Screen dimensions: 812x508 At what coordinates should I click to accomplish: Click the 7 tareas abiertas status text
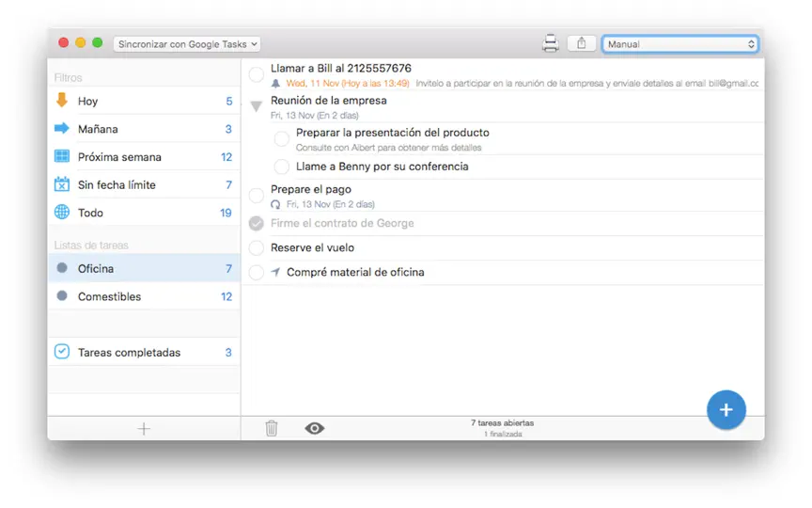pyautogui.click(x=502, y=423)
